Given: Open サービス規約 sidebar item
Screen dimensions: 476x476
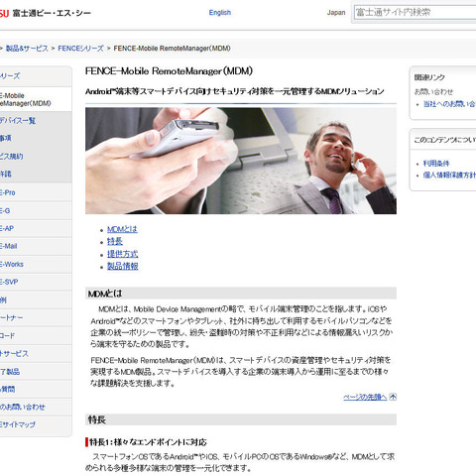Looking at the screenshot, I should click(x=36, y=156).
